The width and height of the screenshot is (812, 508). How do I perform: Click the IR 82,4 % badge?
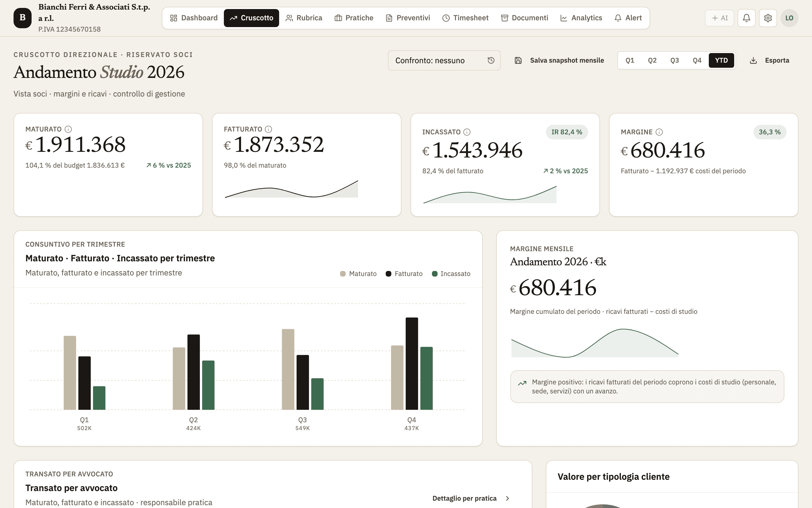pyautogui.click(x=567, y=132)
